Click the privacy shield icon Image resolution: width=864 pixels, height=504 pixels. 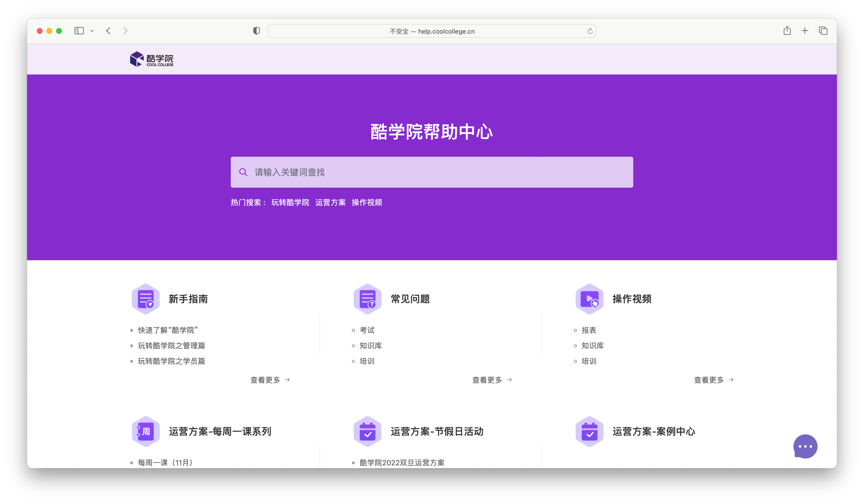pos(256,31)
